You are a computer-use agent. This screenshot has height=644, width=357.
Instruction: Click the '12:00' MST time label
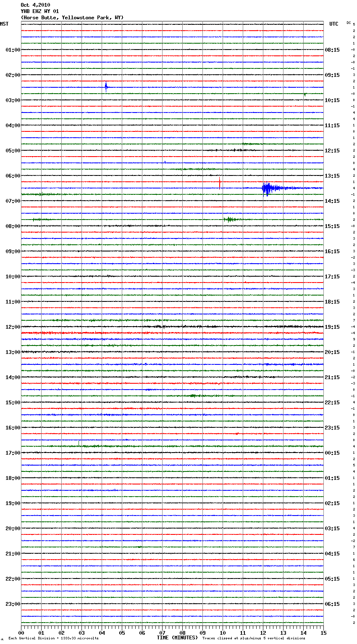click(13, 327)
